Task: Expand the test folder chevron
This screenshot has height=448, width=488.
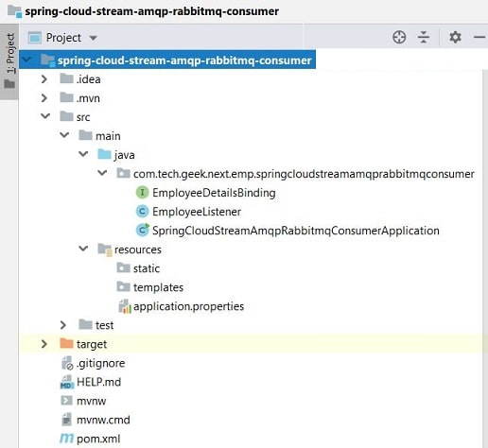Action: tap(63, 325)
